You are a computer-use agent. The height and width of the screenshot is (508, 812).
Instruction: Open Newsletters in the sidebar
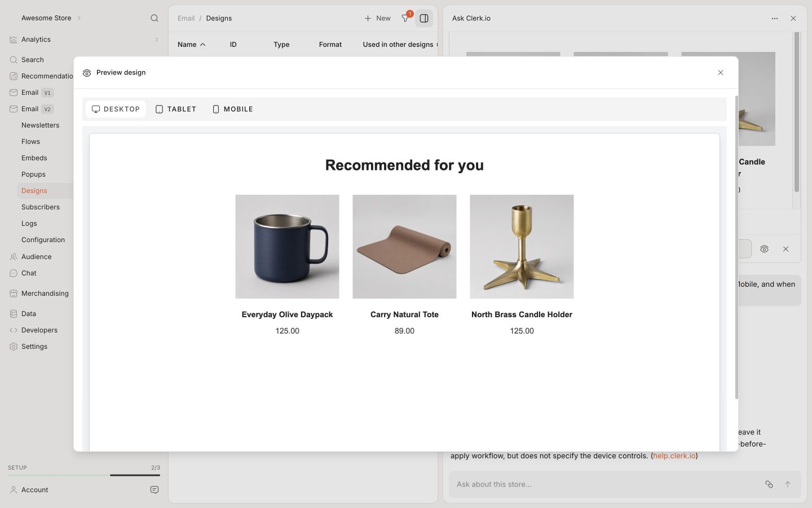[41, 125]
